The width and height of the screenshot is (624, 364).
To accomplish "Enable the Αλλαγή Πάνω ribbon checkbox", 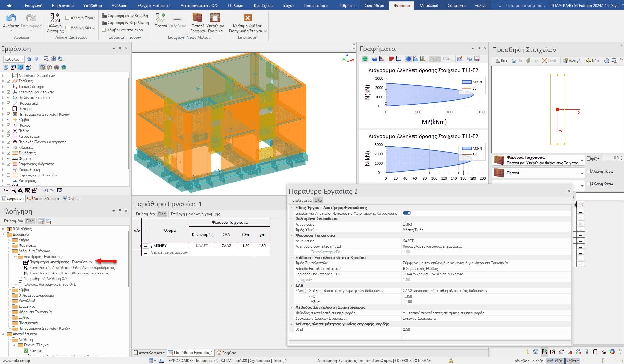I will click(x=67, y=18).
